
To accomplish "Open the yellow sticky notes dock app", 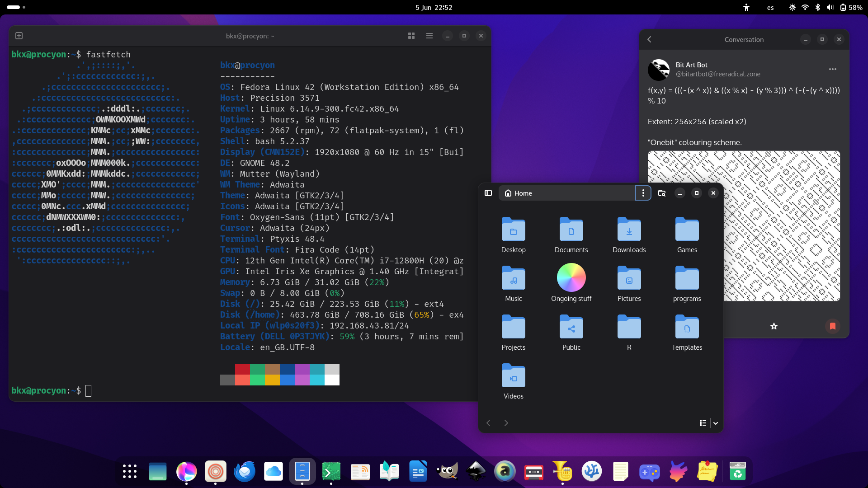I will click(x=708, y=471).
